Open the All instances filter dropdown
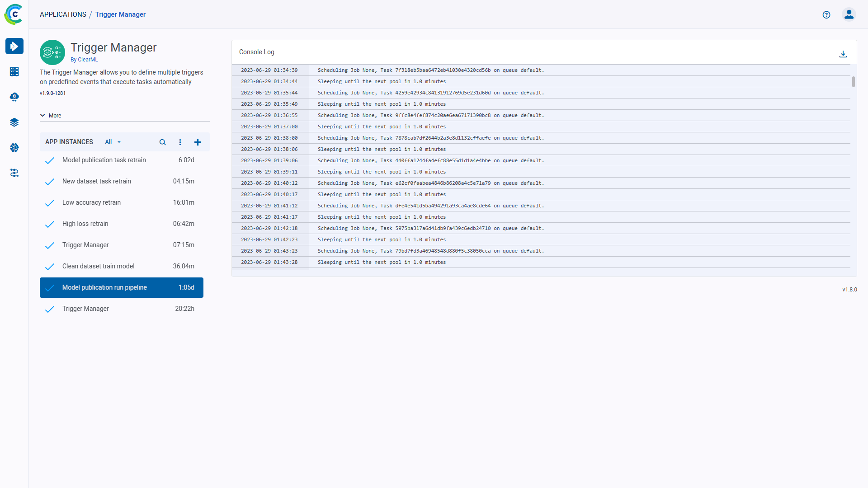 113,142
